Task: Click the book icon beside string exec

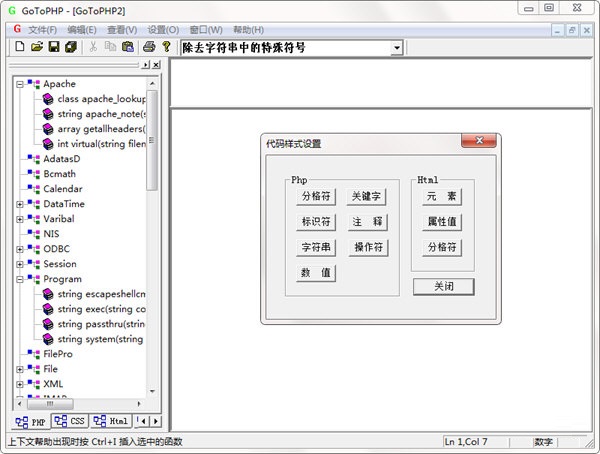Action: coord(48,309)
